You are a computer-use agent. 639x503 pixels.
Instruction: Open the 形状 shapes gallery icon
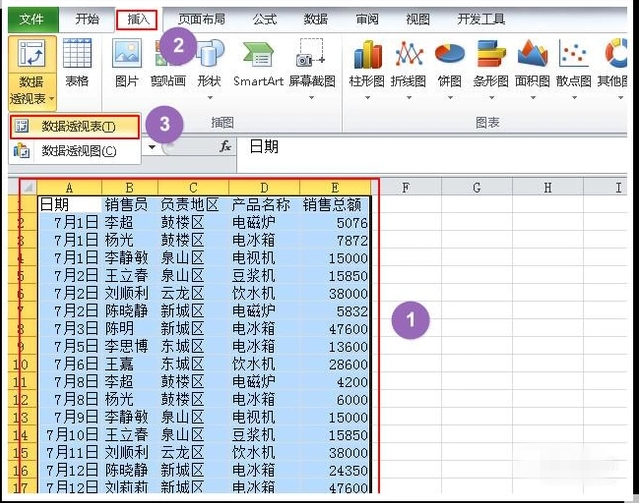209,53
